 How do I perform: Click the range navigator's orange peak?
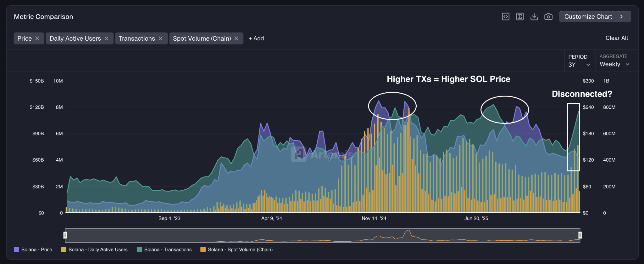pos(408,232)
